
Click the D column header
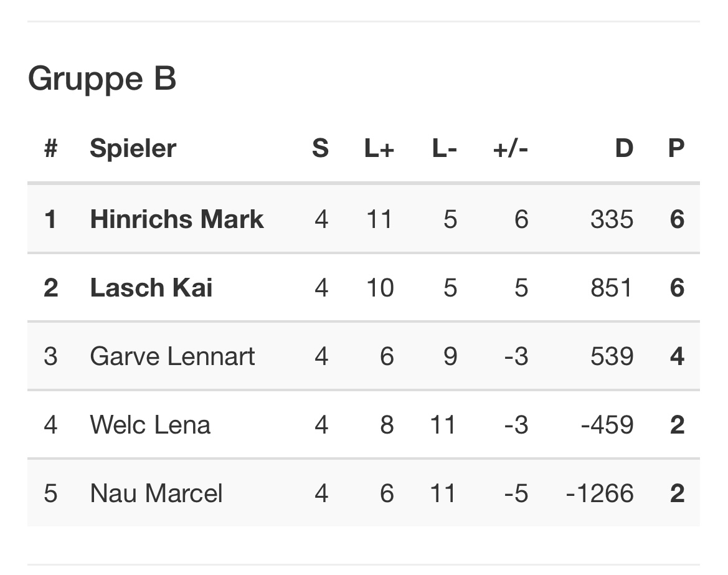[623, 149]
